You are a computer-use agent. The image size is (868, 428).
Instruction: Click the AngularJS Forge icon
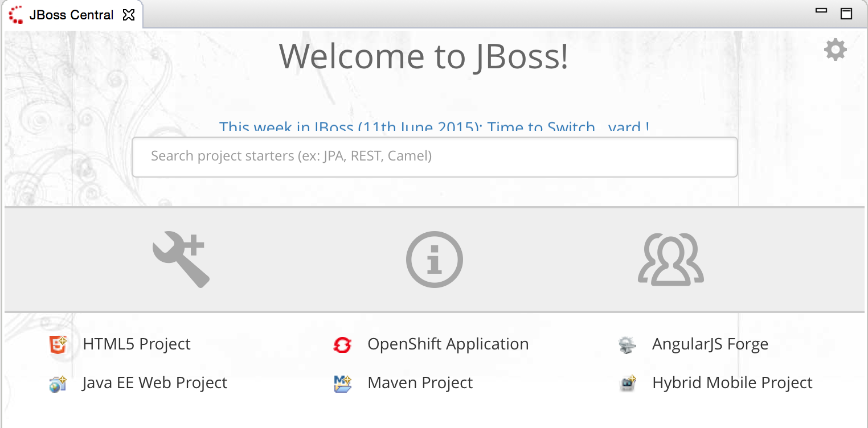pos(627,345)
